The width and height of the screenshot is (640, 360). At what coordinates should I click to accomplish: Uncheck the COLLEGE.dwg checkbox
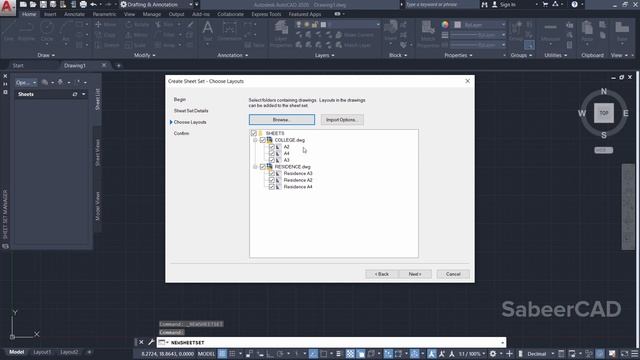click(262, 140)
